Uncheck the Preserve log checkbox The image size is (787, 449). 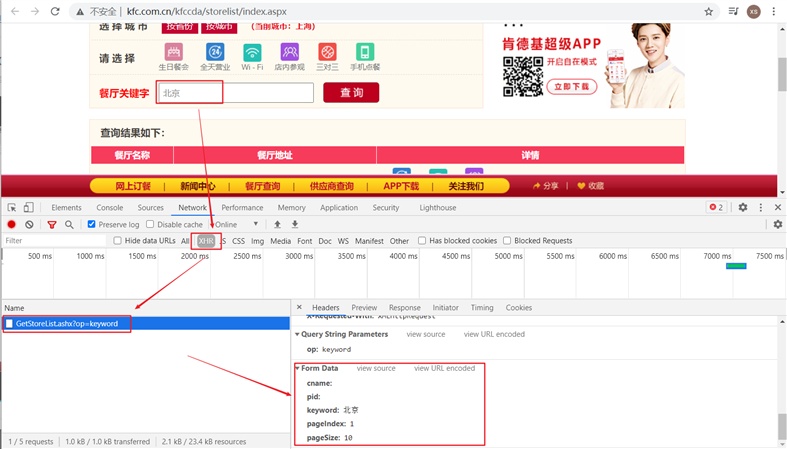(x=91, y=224)
